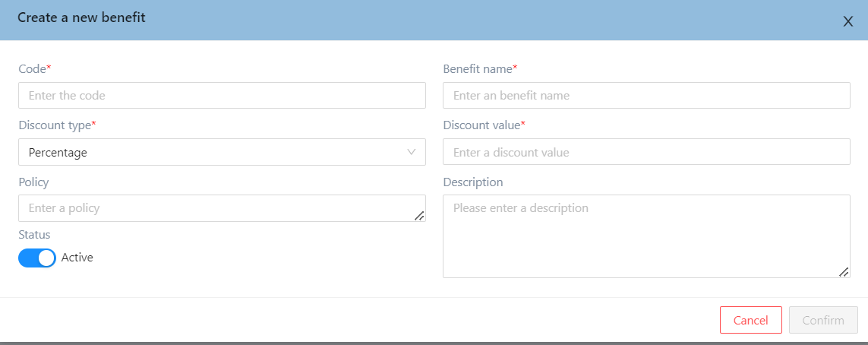The image size is (868, 345).
Task: Focus the Description text area
Action: [x=645, y=236]
